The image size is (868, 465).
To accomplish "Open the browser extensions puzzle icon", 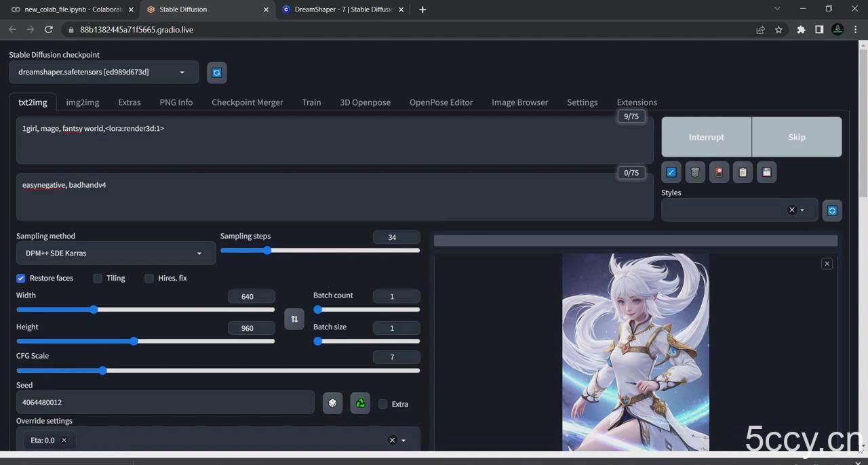I will coord(801,30).
